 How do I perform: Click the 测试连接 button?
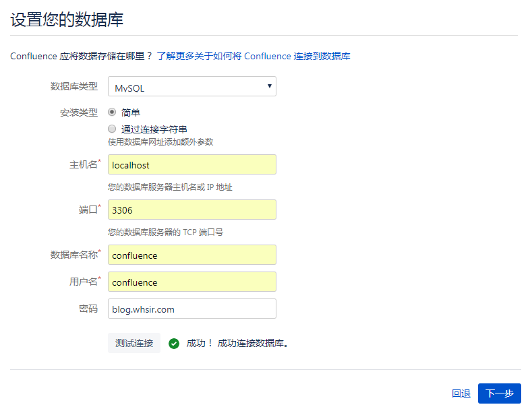click(134, 343)
